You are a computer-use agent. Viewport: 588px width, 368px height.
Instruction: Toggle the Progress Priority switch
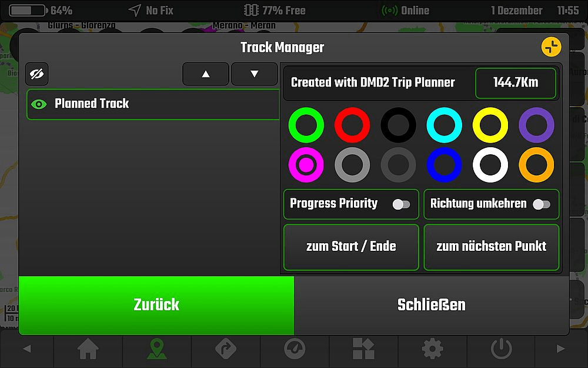click(x=401, y=204)
